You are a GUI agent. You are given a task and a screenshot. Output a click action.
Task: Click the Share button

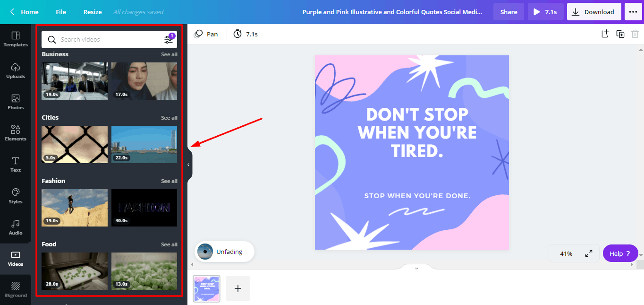pos(508,12)
